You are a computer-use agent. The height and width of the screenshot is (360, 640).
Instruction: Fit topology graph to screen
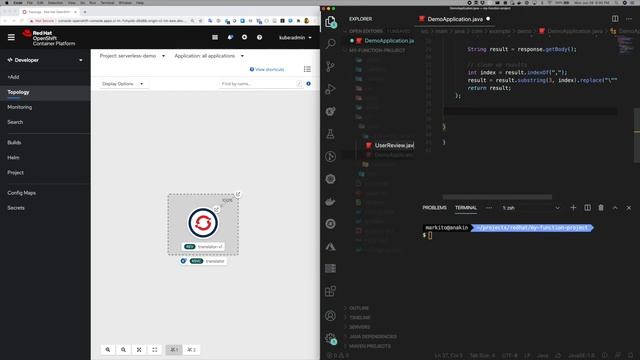point(139,350)
